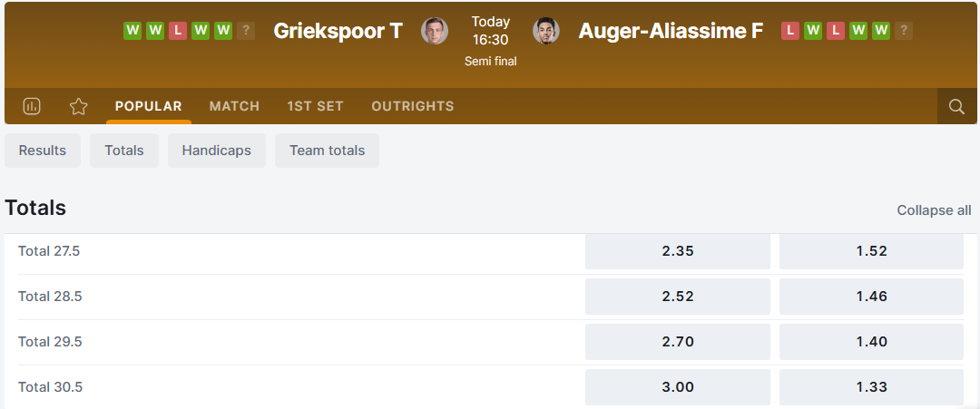Click Auger-Aliassime's first L form badge
The width and height of the screenshot is (980, 409).
790,31
